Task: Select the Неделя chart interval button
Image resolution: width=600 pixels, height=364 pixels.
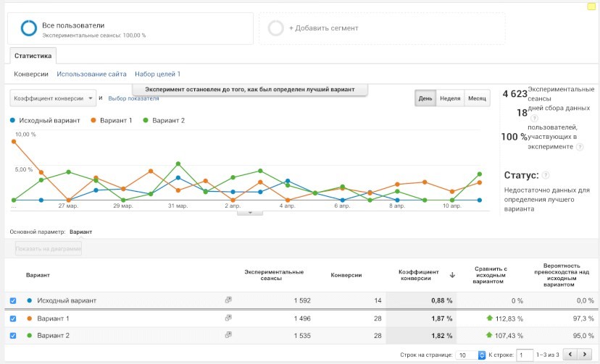Action: [450, 98]
